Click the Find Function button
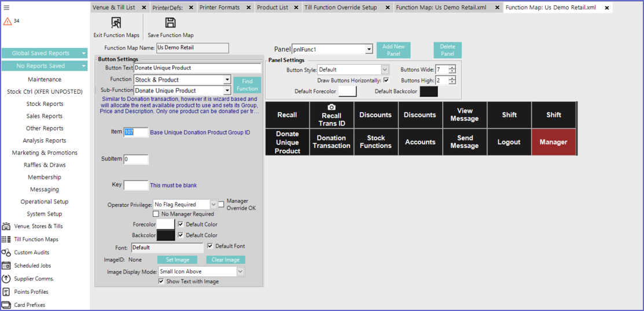Viewport: 644px width, 311px height. coord(247,85)
